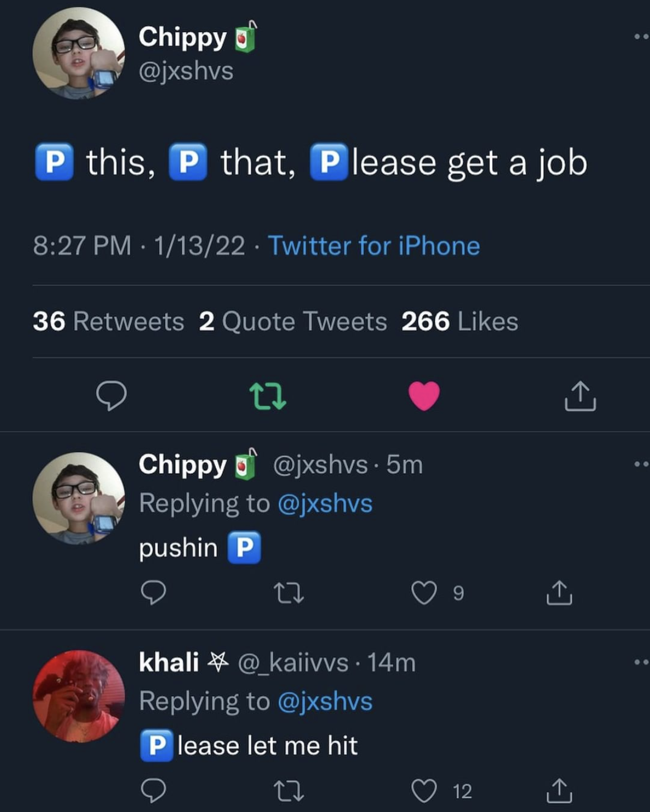Unlike the main tweet with pink heart

pyautogui.click(x=424, y=395)
